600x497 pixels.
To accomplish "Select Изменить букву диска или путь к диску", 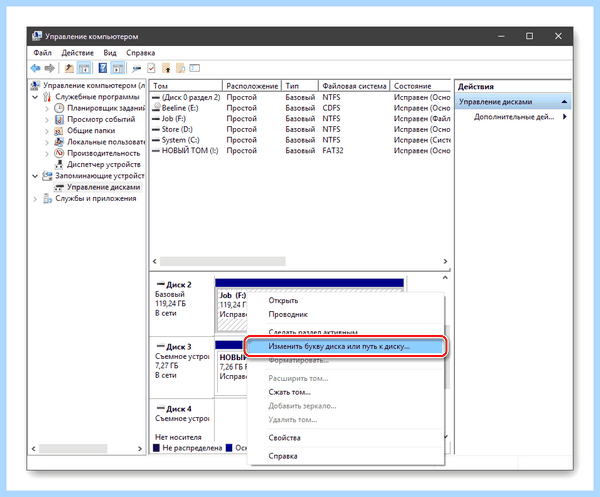I will point(345,346).
